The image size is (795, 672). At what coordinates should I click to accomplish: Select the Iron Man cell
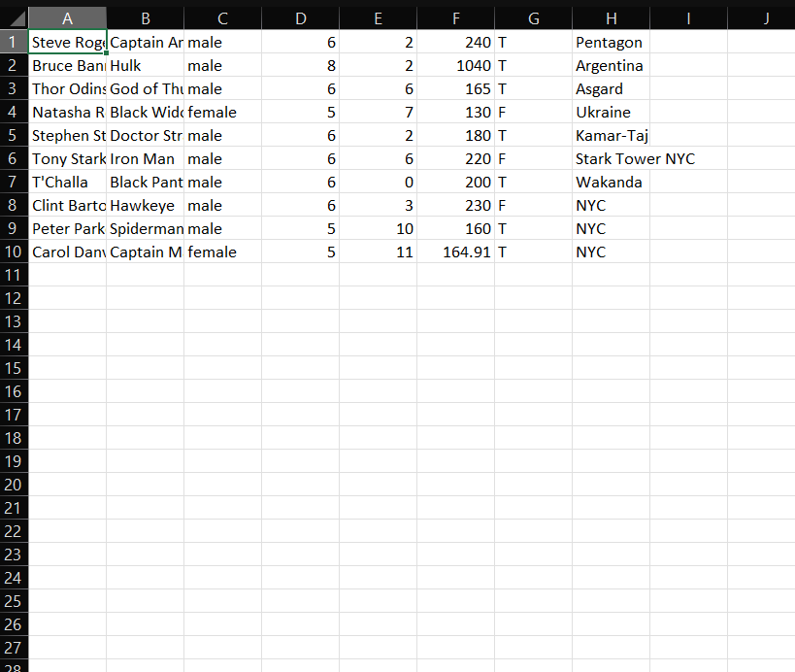tap(145, 158)
